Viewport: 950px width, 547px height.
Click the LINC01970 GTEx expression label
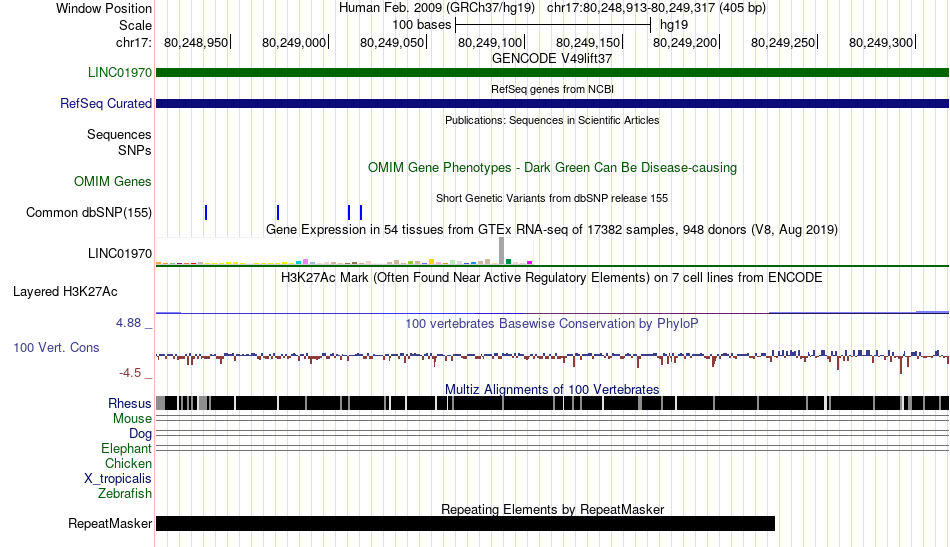[119, 253]
